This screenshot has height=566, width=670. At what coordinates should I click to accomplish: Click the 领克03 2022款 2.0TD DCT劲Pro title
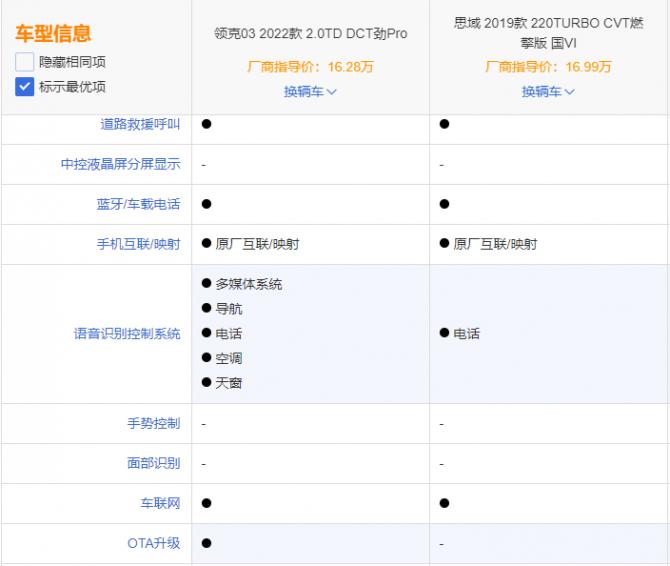click(x=311, y=33)
